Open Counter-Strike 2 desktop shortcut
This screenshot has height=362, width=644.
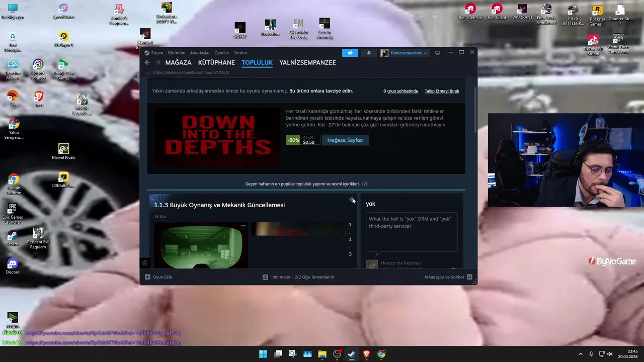(620, 15)
